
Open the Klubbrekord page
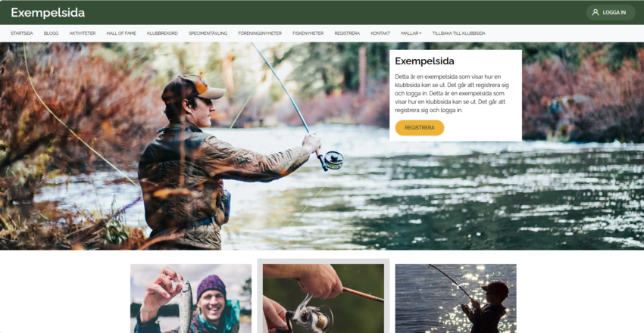click(162, 33)
